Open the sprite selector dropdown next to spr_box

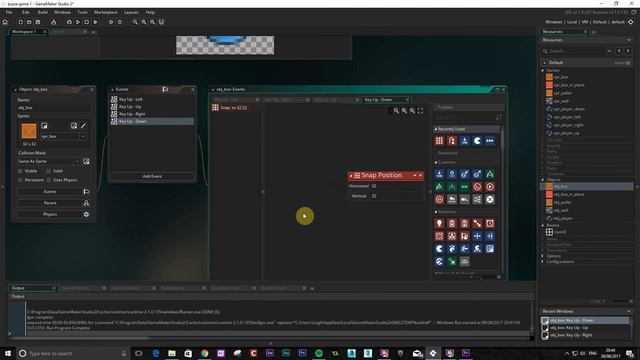click(83, 136)
